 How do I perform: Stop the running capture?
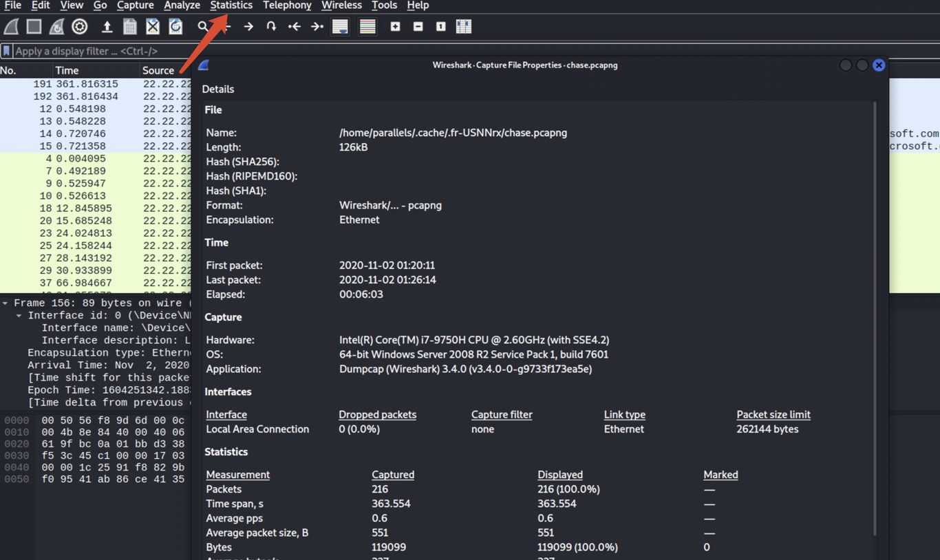34,27
